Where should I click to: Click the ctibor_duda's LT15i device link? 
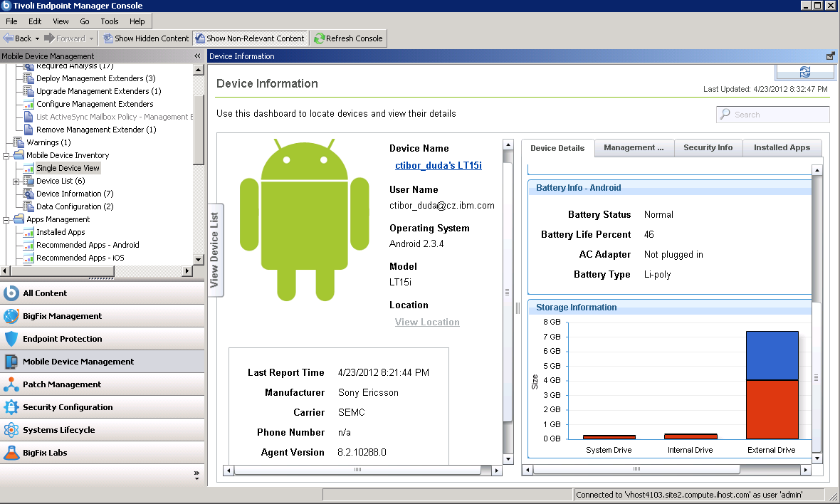point(439,165)
